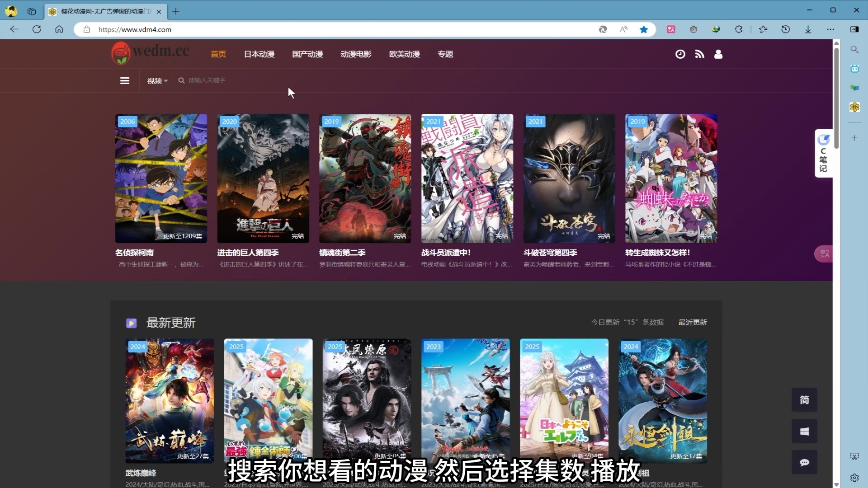The height and width of the screenshot is (488, 868).
Task: Open the favorites list icon
Action: [763, 29]
